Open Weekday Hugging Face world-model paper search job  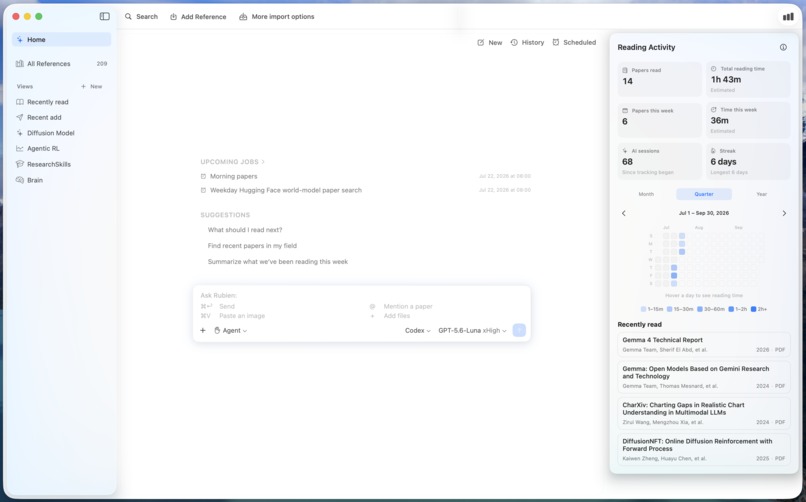click(x=365, y=190)
